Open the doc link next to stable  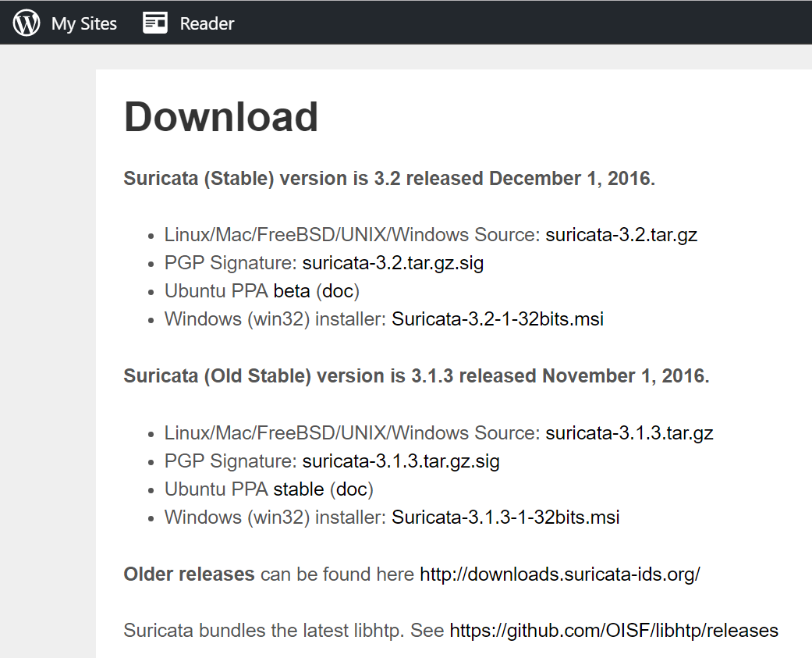[352, 489]
